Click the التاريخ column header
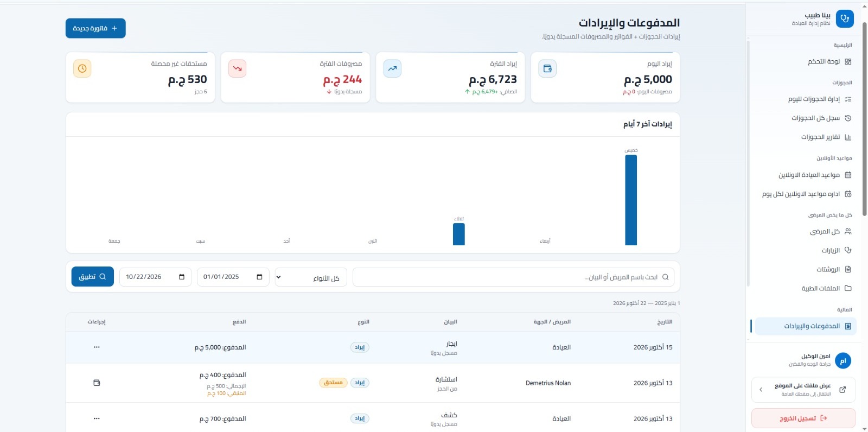Viewport: 868px width, 432px height. 665,322
